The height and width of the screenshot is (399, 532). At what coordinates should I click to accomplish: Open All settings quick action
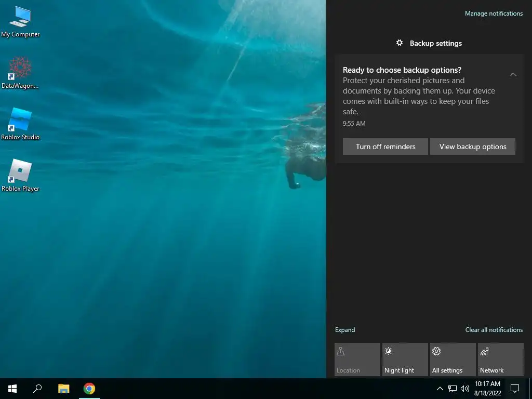click(453, 360)
